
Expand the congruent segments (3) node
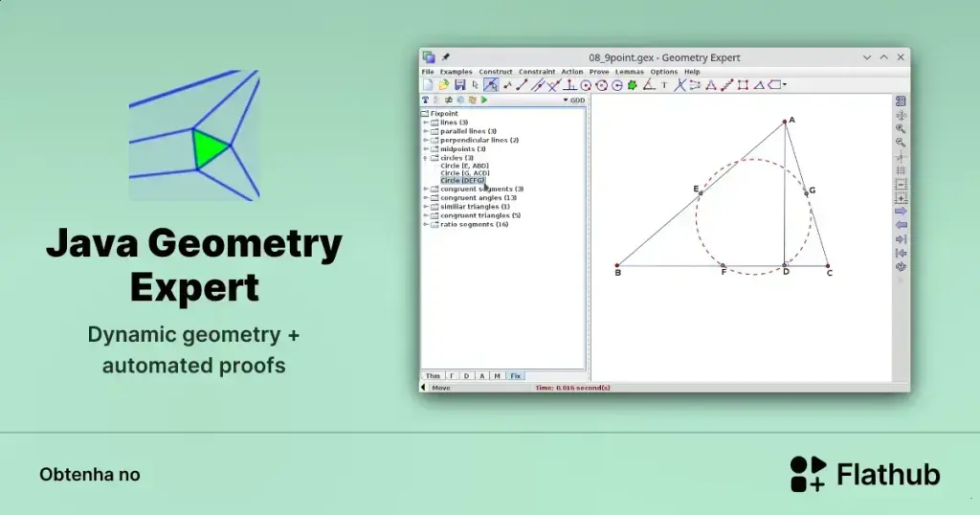426,189
